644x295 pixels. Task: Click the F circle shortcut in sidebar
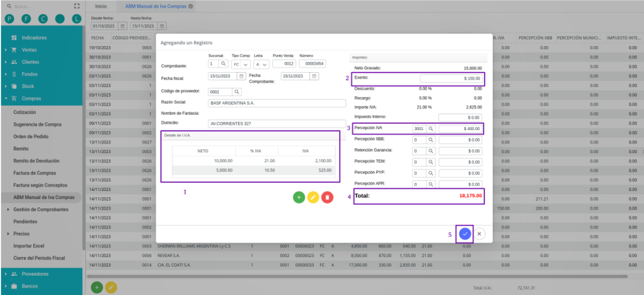click(26, 19)
